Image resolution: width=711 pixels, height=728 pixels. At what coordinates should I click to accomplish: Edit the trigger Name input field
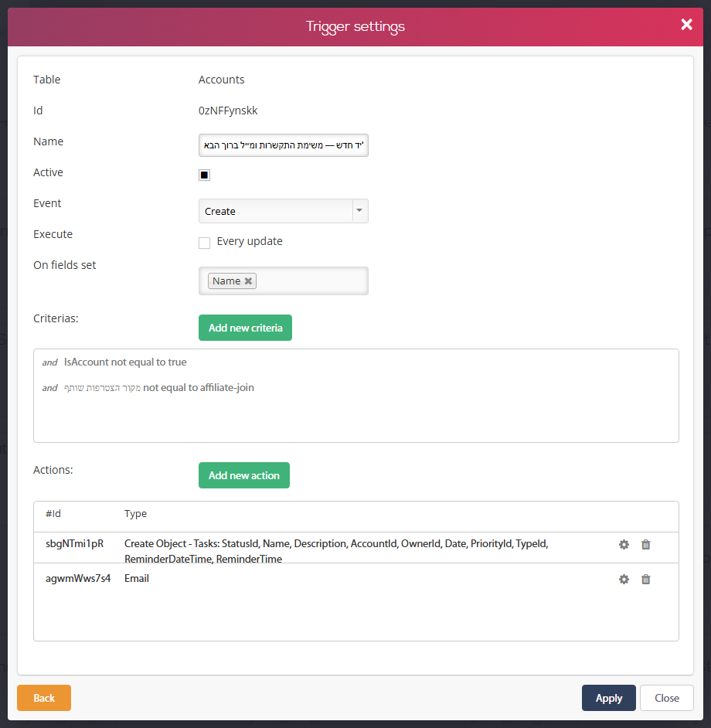point(284,145)
